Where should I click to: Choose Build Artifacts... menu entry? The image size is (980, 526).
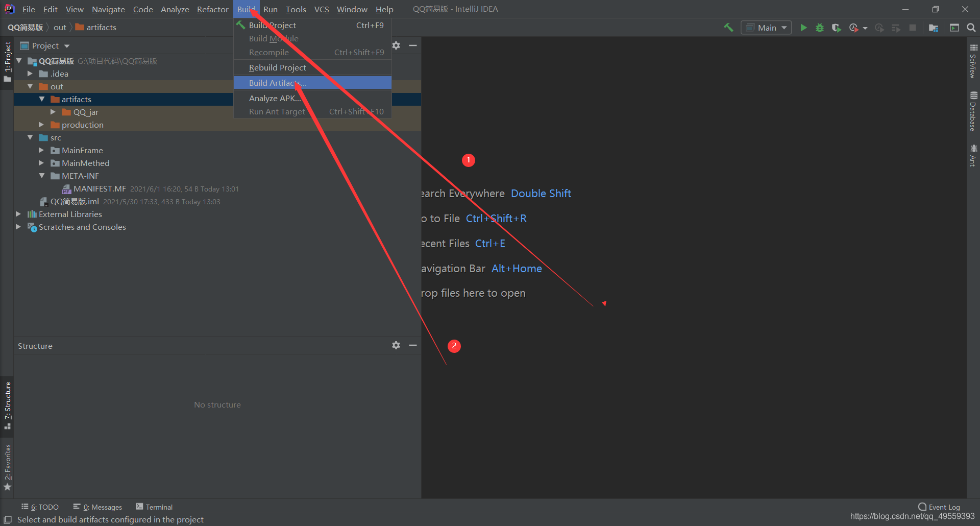point(312,83)
